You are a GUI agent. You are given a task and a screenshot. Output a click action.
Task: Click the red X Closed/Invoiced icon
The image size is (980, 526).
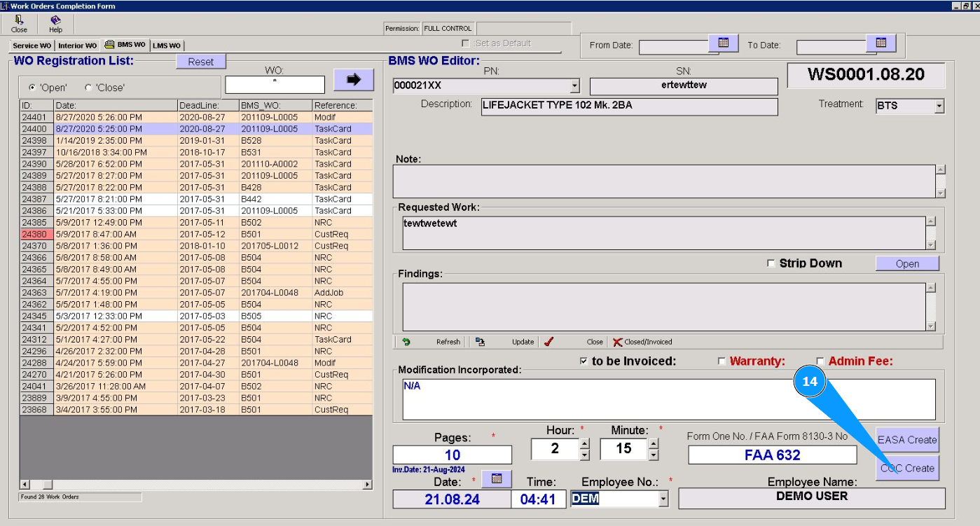(617, 342)
